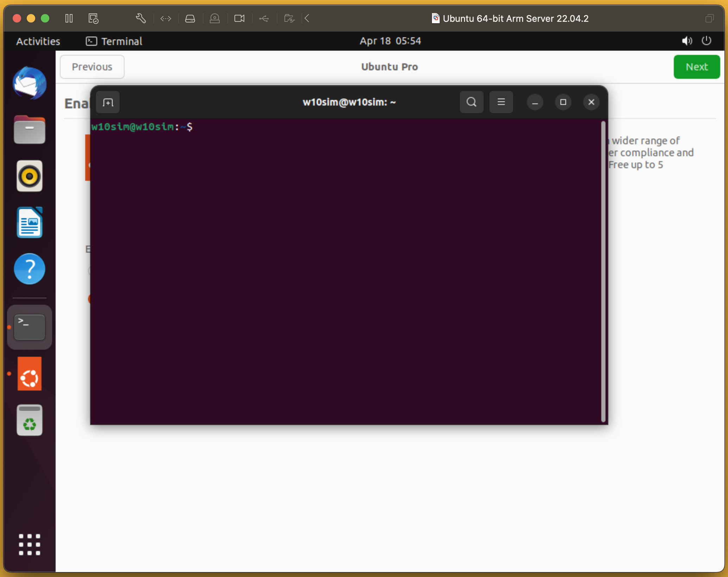
Task: Maximize the terminal window
Action: pyautogui.click(x=563, y=102)
